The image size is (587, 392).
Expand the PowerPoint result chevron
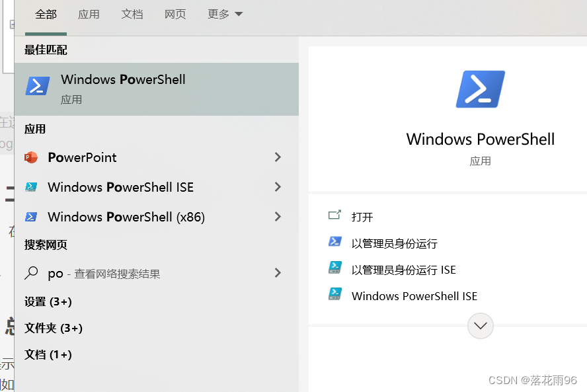click(278, 157)
